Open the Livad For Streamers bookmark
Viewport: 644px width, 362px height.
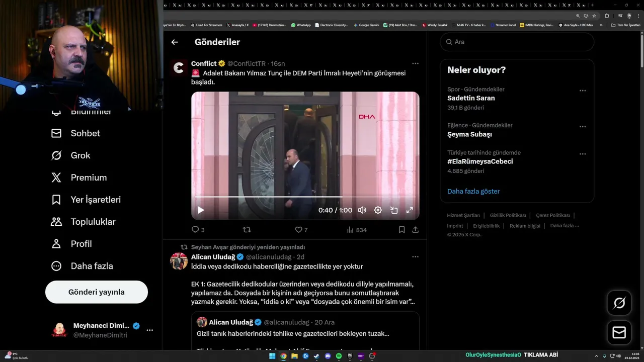click(x=206, y=25)
